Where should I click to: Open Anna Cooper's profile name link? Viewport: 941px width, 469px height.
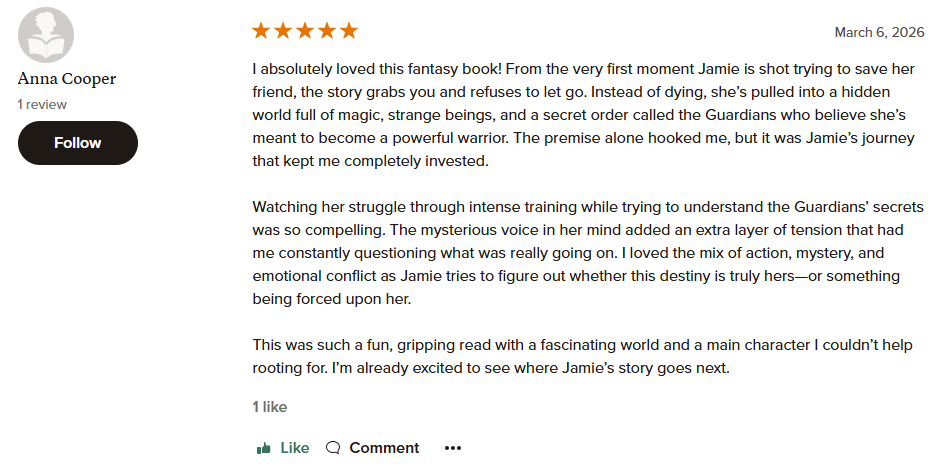65,79
